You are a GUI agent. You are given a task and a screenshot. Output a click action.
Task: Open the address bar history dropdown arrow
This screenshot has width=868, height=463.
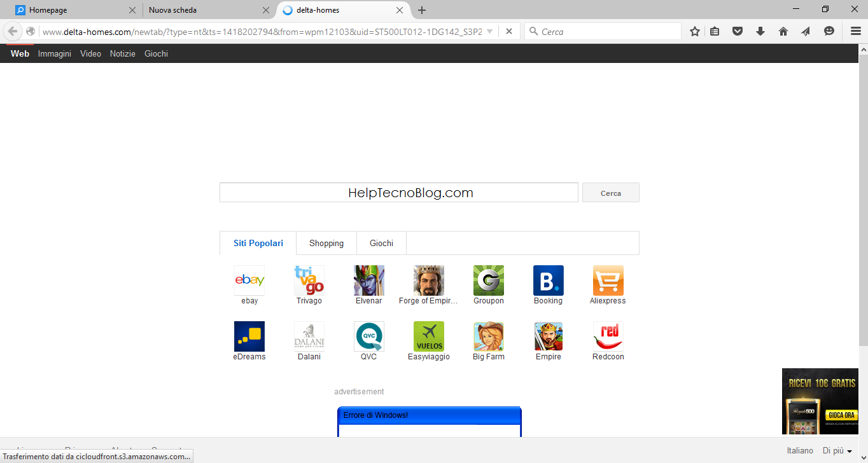point(489,31)
